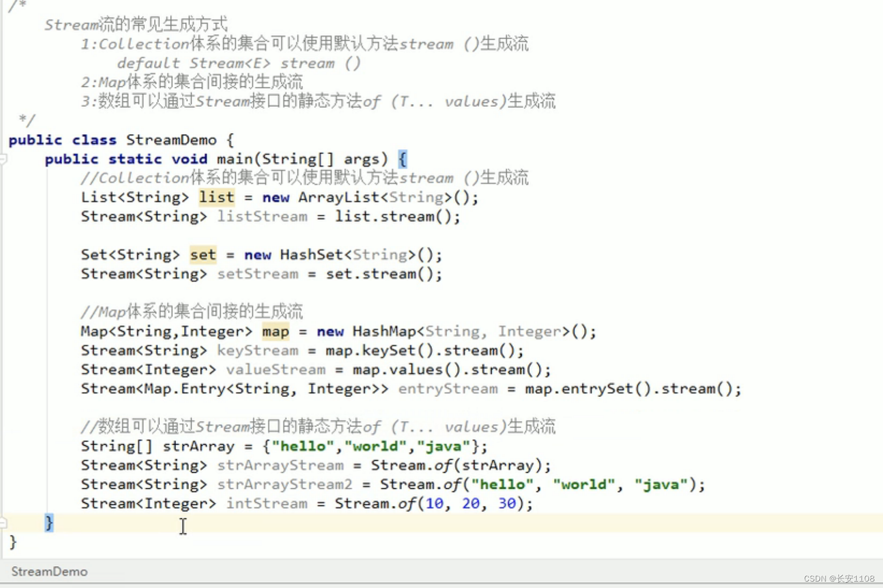Place cursor on the highlighted 'list' variable declaration
The image size is (883, 588).
(x=216, y=197)
